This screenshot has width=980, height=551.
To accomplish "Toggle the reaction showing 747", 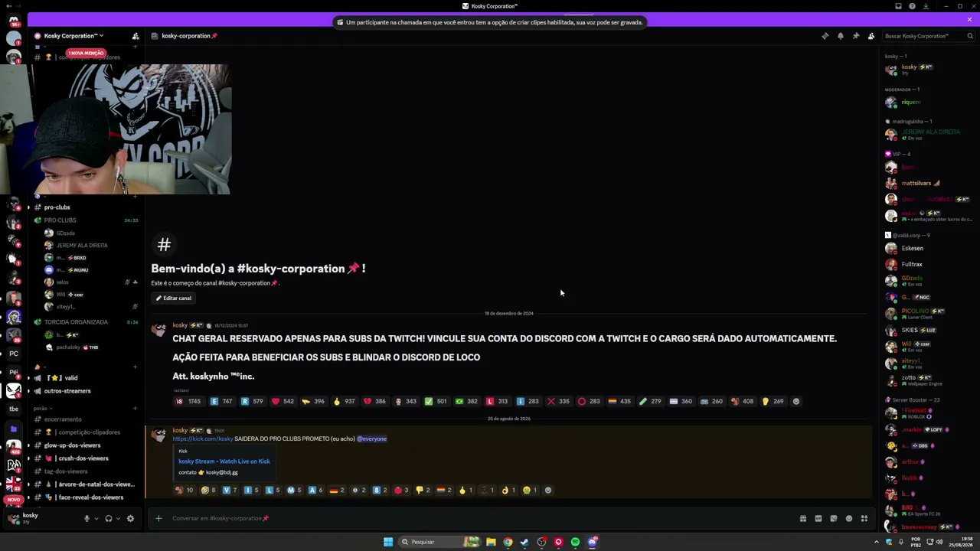I will [221, 402].
